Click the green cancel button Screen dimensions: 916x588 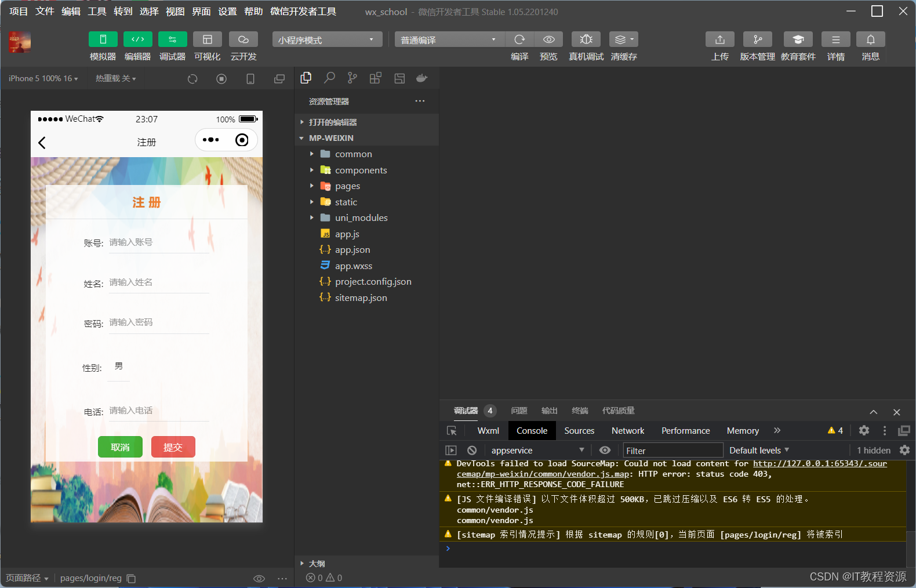(120, 447)
